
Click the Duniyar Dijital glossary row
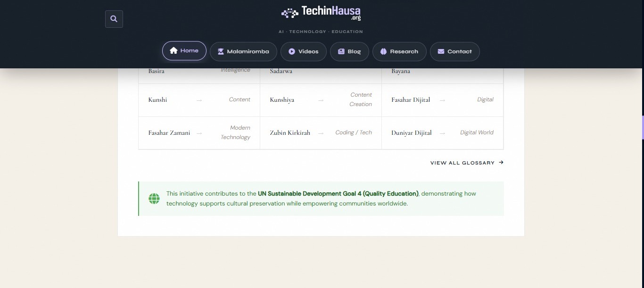click(442, 133)
